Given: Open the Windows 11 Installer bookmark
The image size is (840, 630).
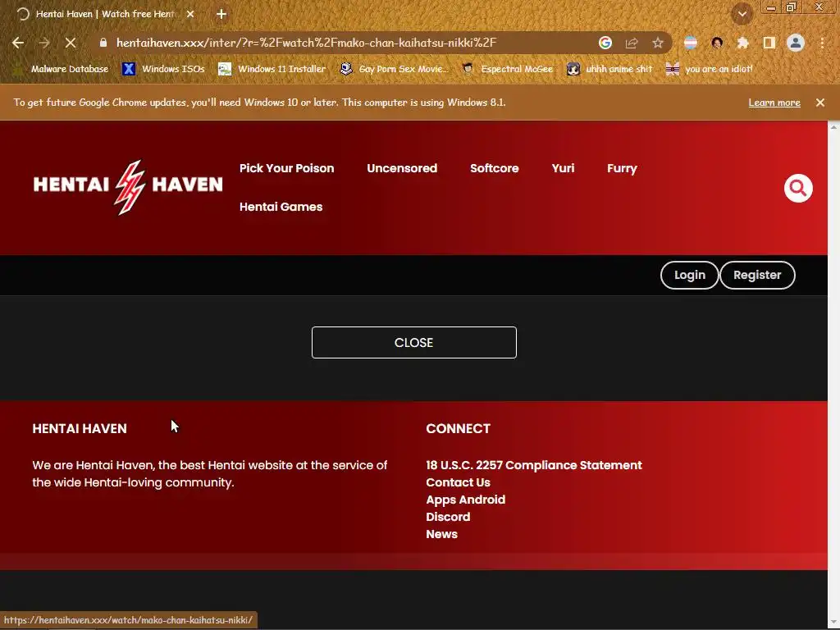Looking at the screenshot, I should click(x=272, y=69).
